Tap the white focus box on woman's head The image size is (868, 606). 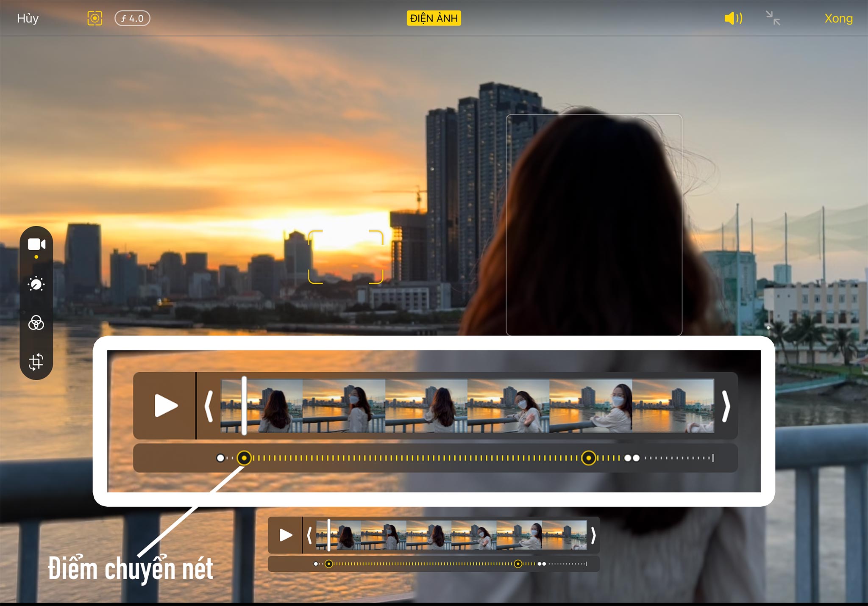point(594,225)
